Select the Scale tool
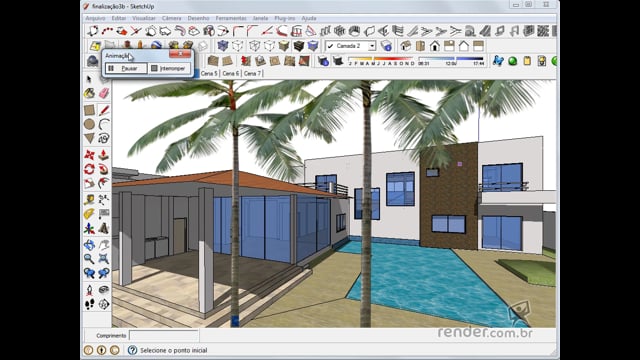The image size is (640, 360). 89,183
